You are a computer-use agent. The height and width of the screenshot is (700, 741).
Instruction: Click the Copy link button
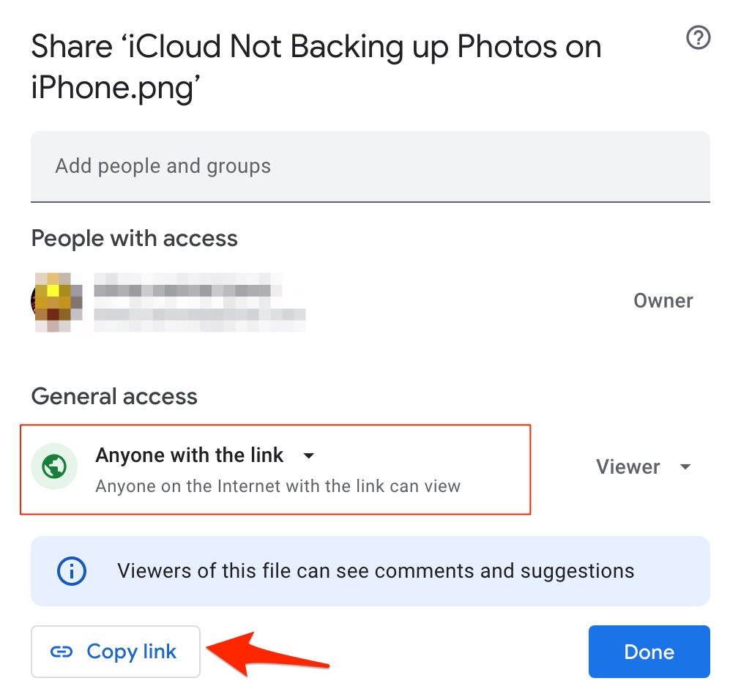point(115,652)
